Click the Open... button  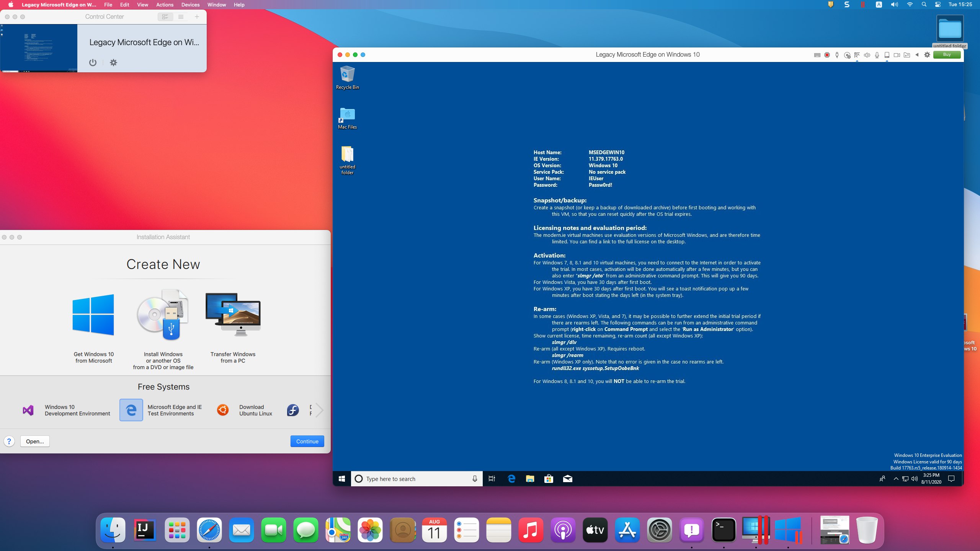point(35,441)
